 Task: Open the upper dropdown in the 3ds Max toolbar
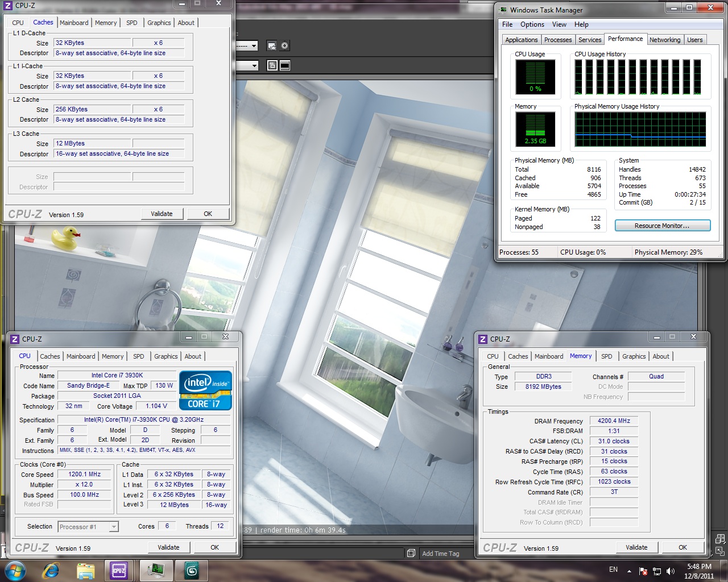[x=254, y=46]
